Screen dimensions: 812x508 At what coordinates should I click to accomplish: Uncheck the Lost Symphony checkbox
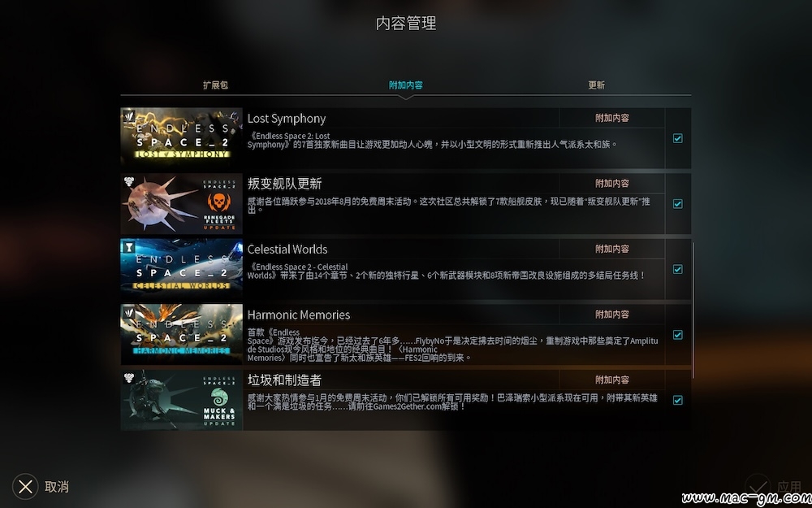[677, 138]
